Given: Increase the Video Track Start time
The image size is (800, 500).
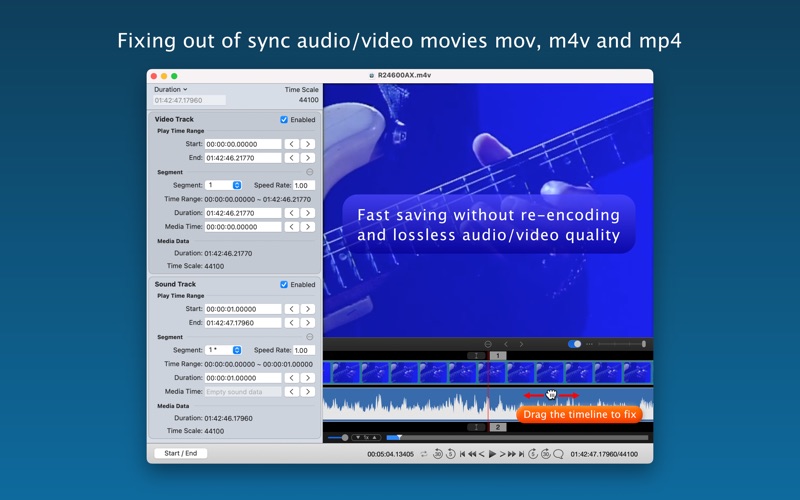Looking at the screenshot, I should pyautogui.click(x=308, y=144).
